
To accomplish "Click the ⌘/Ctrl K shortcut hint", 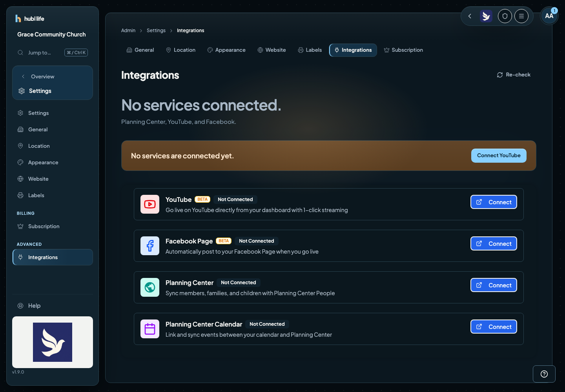I will coord(76,53).
